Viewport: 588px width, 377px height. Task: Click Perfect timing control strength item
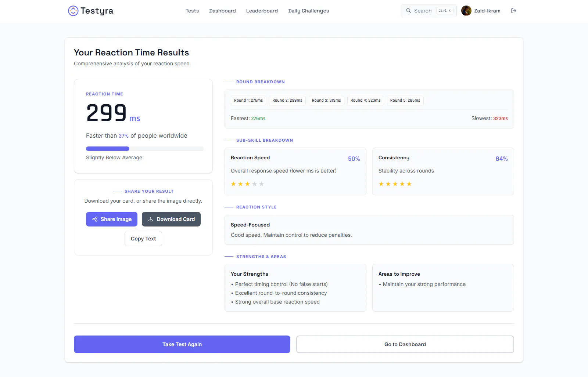[x=281, y=284]
